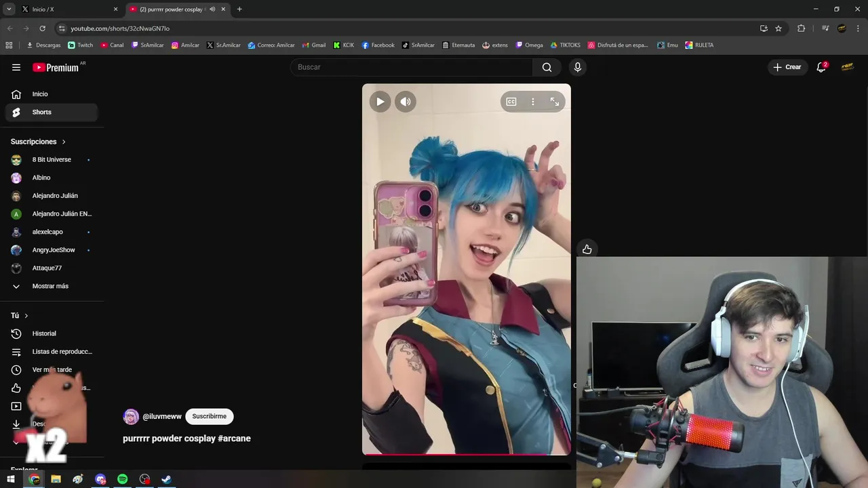Enter fullscreen for the Short
The width and height of the screenshot is (868, 488).
tap(555, 102)
